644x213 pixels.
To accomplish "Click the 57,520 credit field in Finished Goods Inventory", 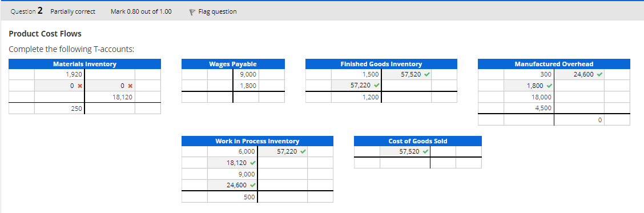I will 406,74.
